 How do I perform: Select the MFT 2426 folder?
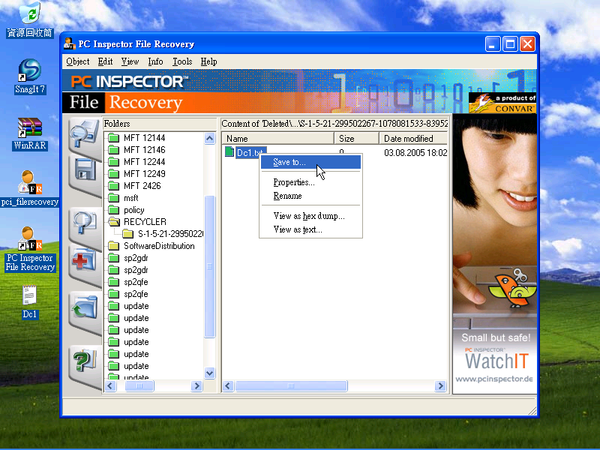[142, 186]
